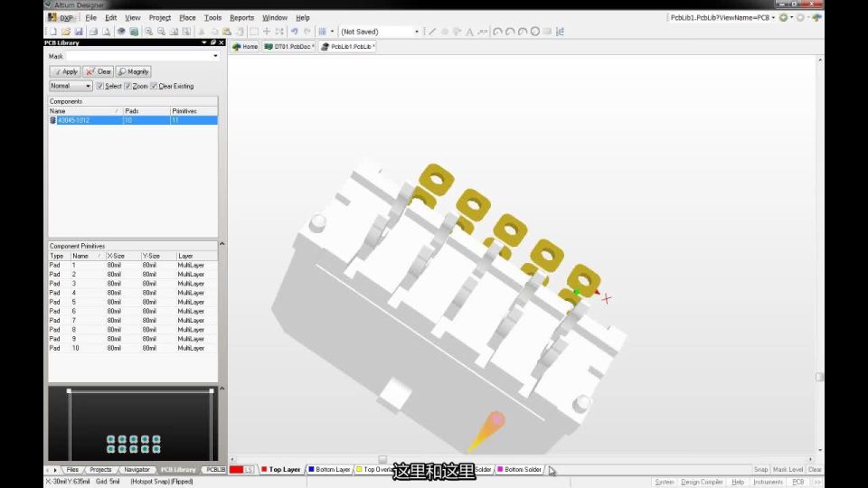The image size is (868, 488).
Task: Click the place fill rectangle icon
Action: [548, 32]
